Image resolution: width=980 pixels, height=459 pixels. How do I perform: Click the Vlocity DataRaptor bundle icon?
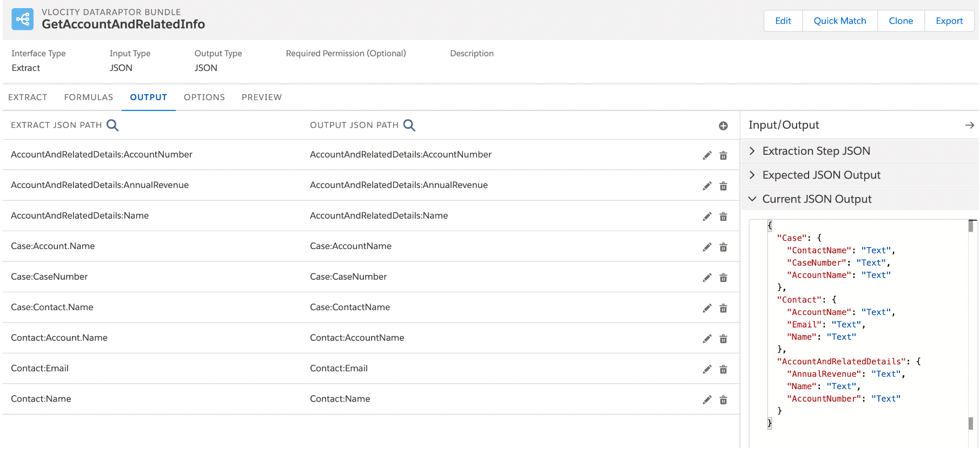point(22,19)
